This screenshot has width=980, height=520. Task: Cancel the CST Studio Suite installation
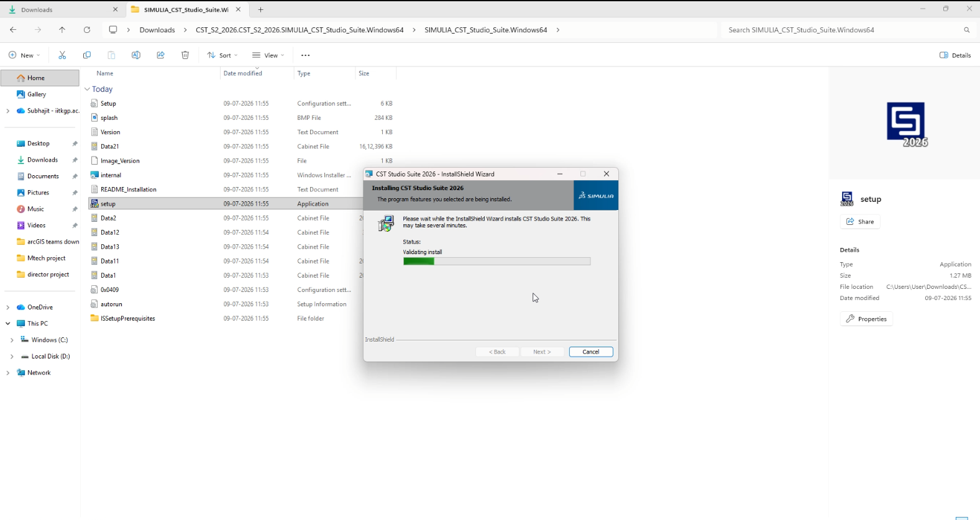591,352
